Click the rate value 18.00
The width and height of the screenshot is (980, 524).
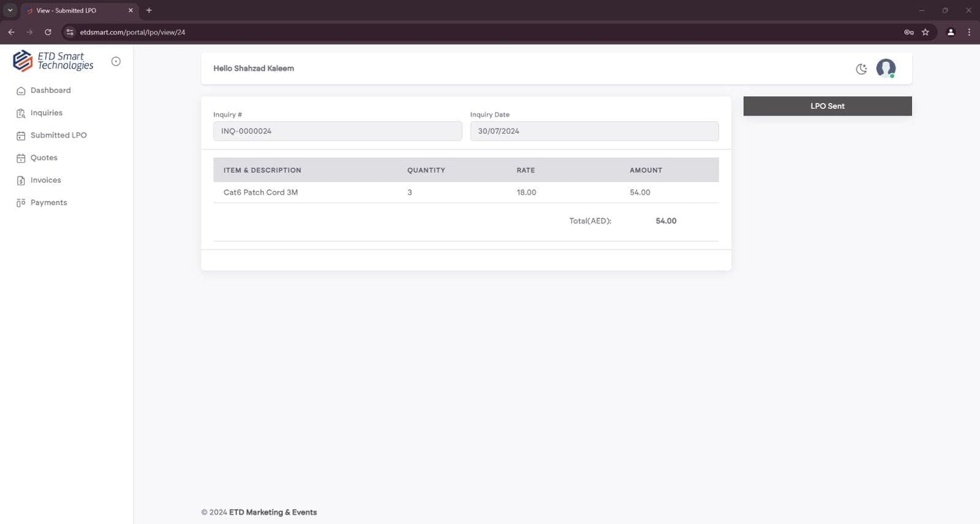526,192
